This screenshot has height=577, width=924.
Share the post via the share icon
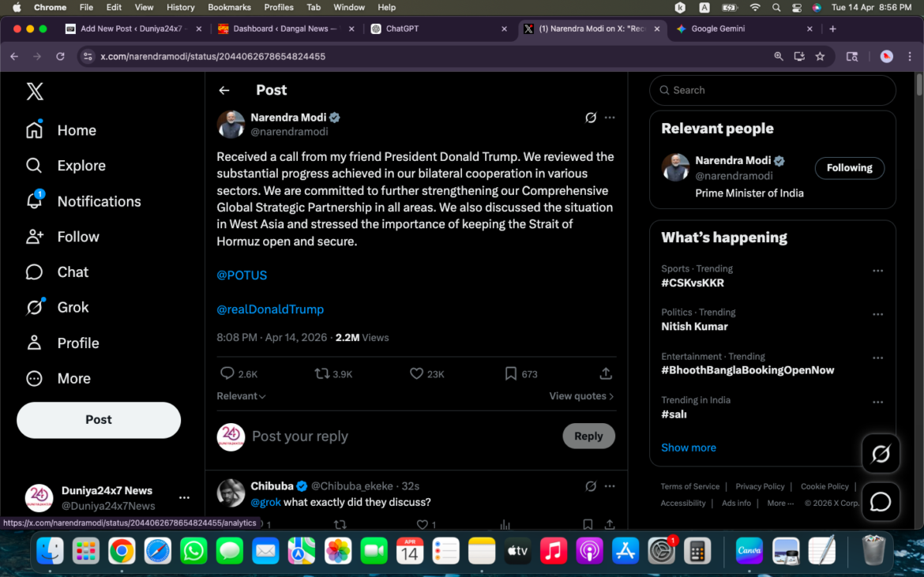[x=606, y=373]
